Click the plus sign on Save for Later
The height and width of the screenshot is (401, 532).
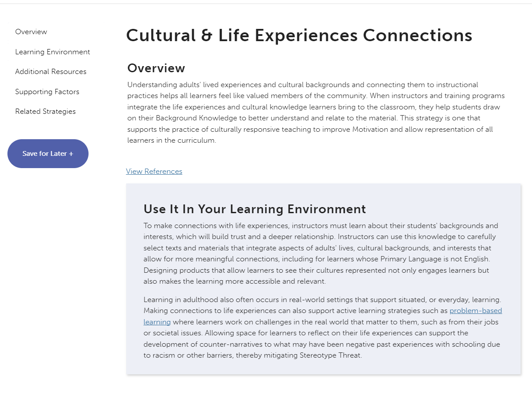(71, 154)
